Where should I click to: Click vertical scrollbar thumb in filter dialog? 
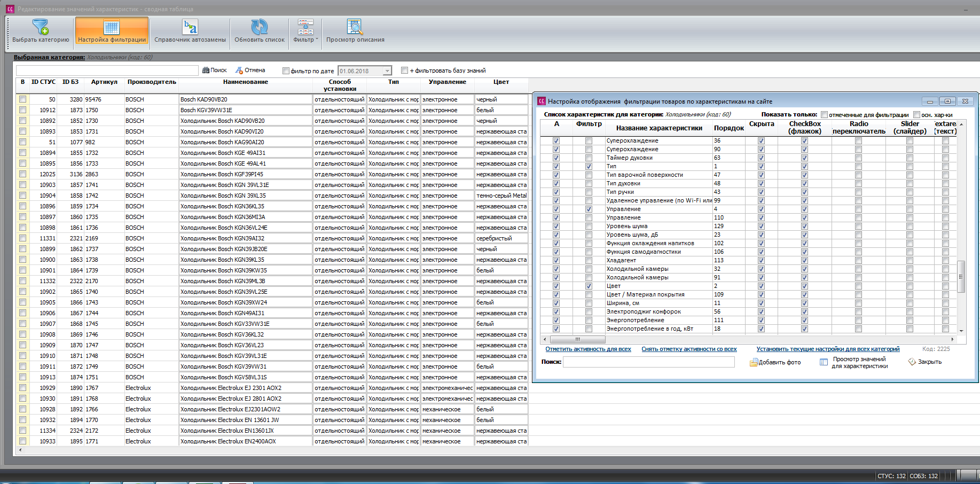tap(961, 276)
